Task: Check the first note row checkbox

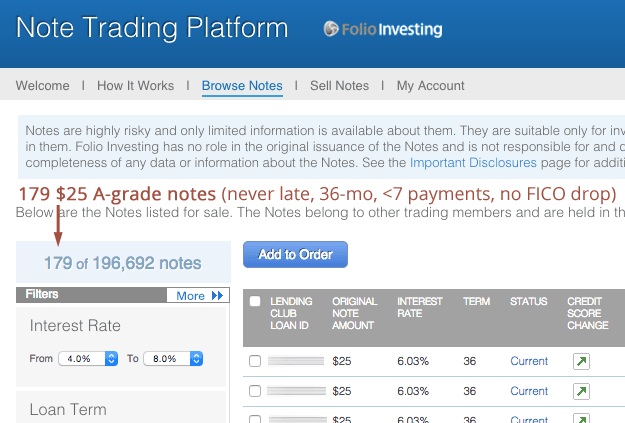Action: (255, 361)
